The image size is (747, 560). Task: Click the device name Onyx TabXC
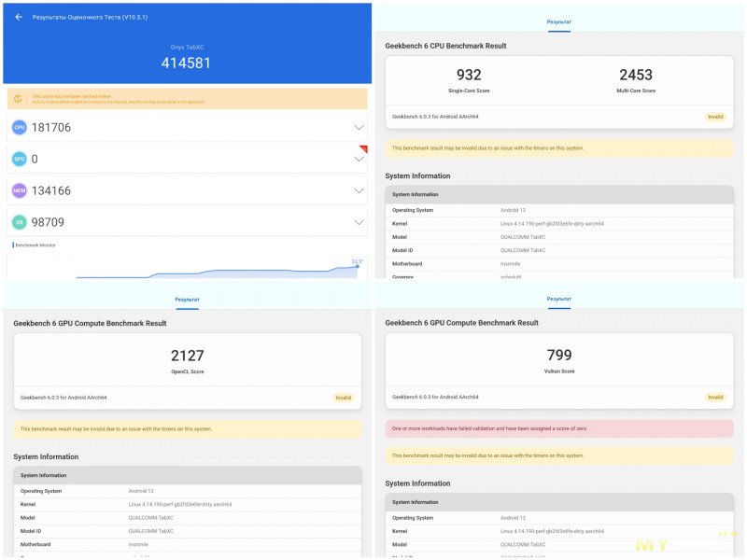188,48
